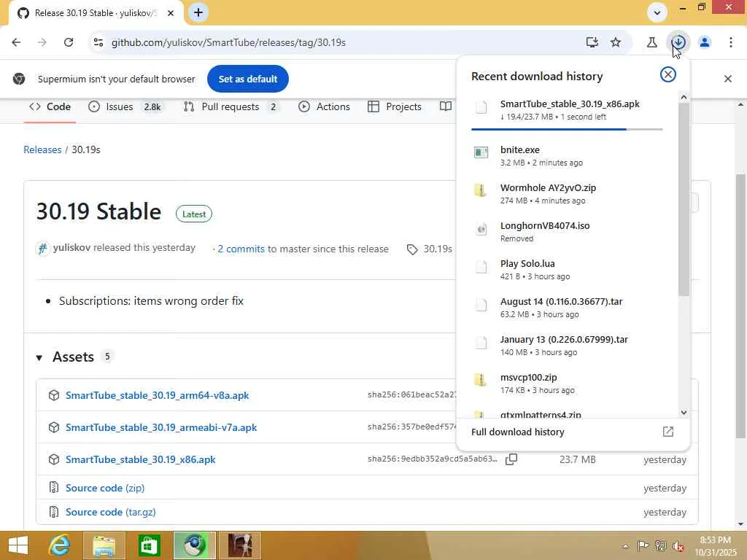Switch to the Code tab

point(50,106)
